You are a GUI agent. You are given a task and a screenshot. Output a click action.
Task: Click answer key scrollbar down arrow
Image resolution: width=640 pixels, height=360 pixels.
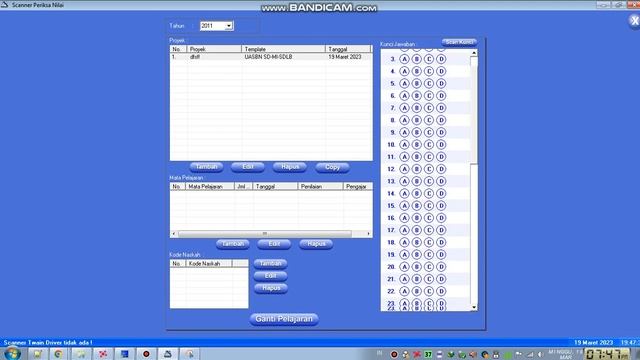[474, 307]
